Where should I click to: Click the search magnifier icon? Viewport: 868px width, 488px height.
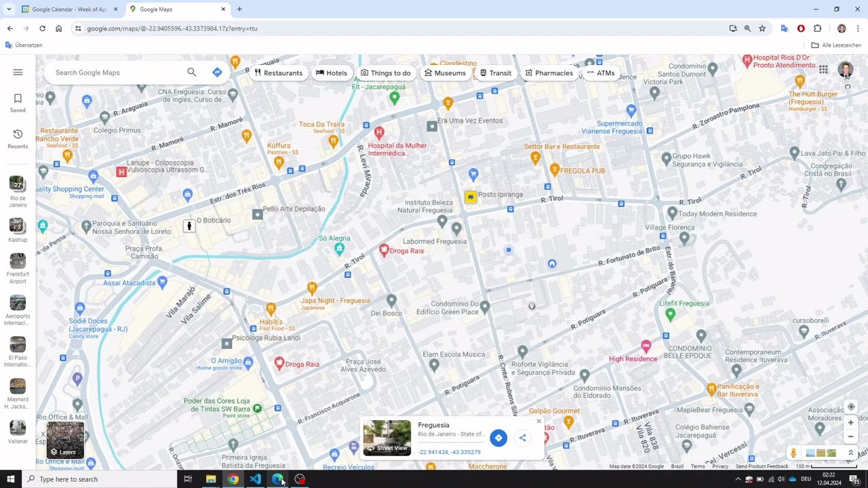click(192, 73)
